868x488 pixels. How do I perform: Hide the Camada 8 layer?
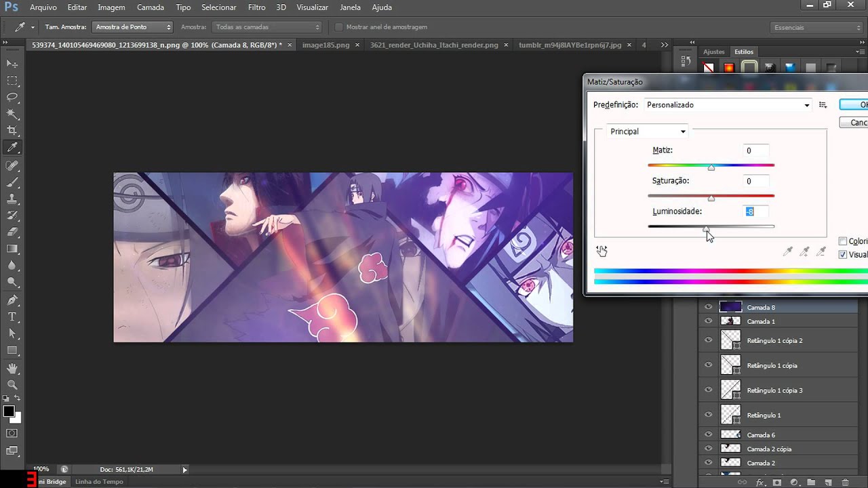tap(709, 307)
